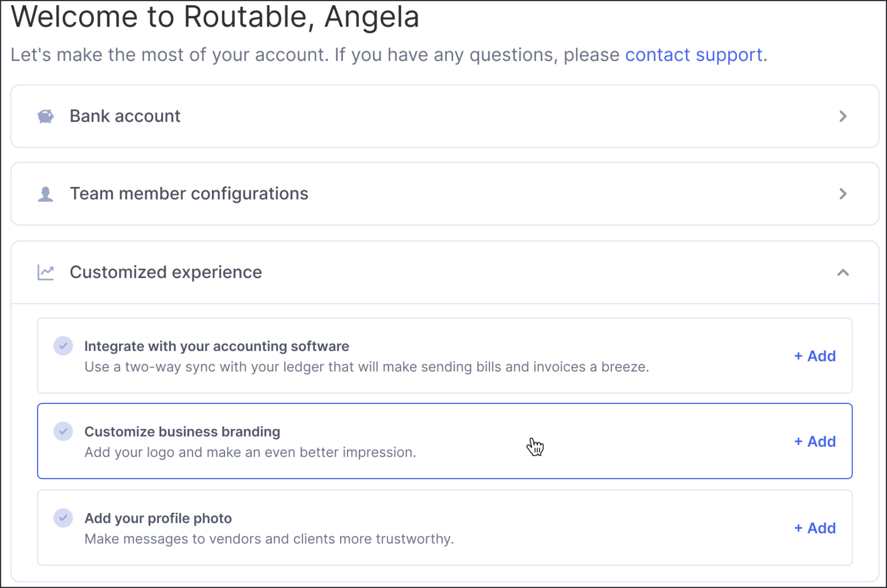
Task: Collapse the Customized experience section chevron
Action: click(x=843, y=273)
